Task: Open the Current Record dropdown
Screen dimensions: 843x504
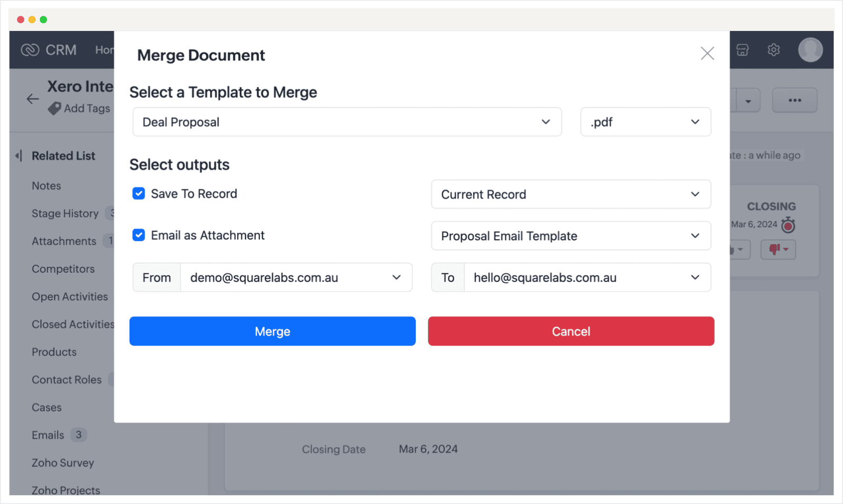Action: click(571, 194)
